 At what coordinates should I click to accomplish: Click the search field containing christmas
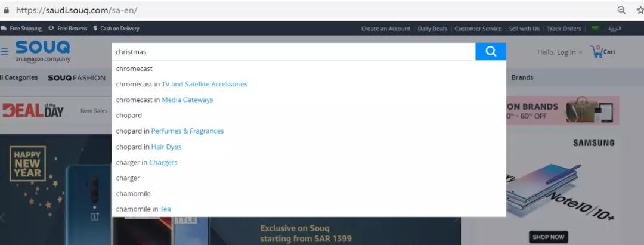point(293,52)
